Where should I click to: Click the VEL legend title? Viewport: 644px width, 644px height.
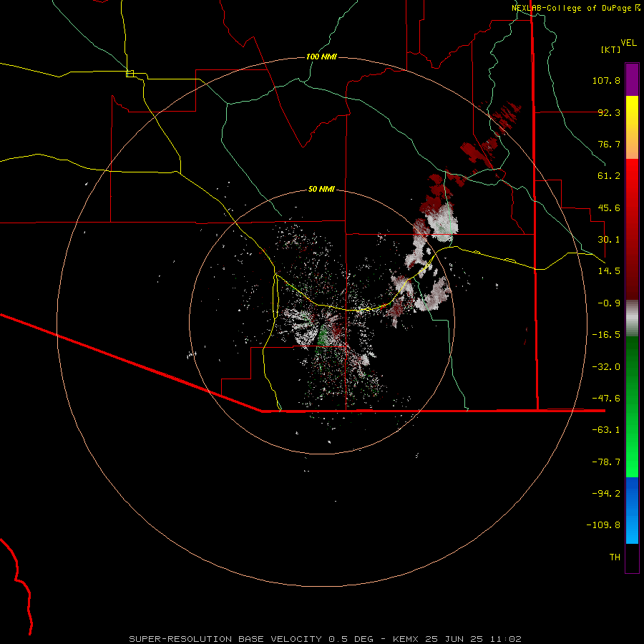[628, 43]
